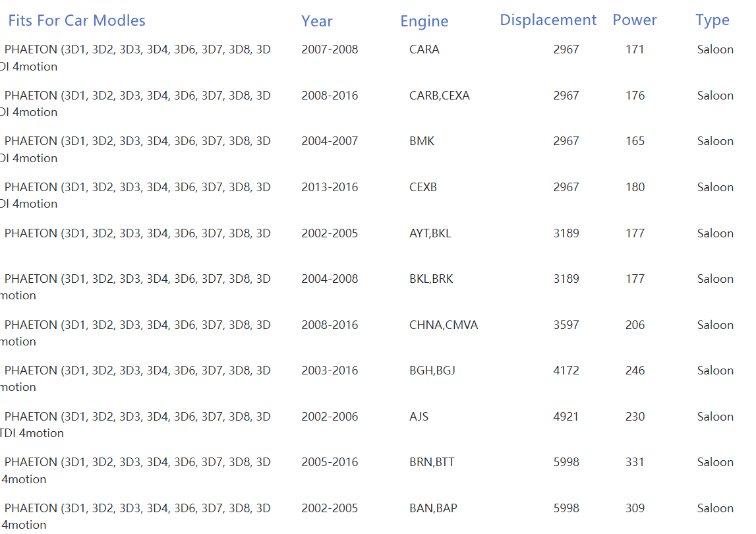Click the PHAETON model text in the BRN,BTT row
Viewport: 756px width, 534px height.
[x=136, y=470]
